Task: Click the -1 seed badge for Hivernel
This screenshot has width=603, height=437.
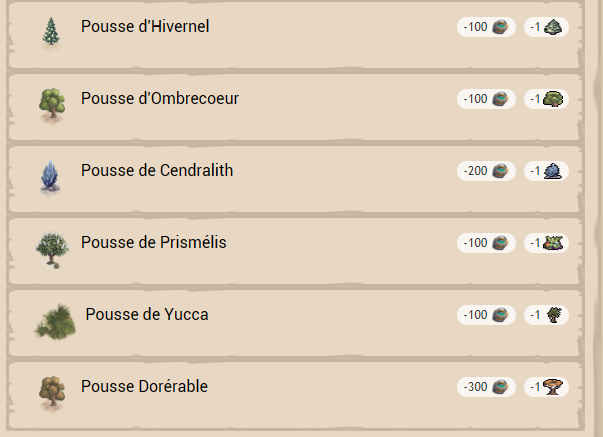Action: tap(546, 27)
